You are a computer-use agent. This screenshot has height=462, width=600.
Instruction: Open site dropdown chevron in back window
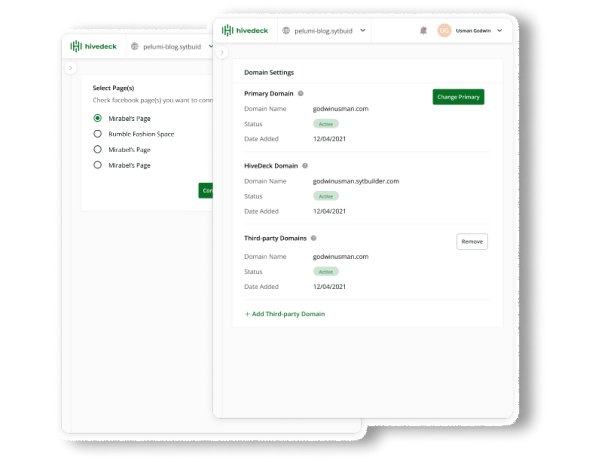click(210, 47)
